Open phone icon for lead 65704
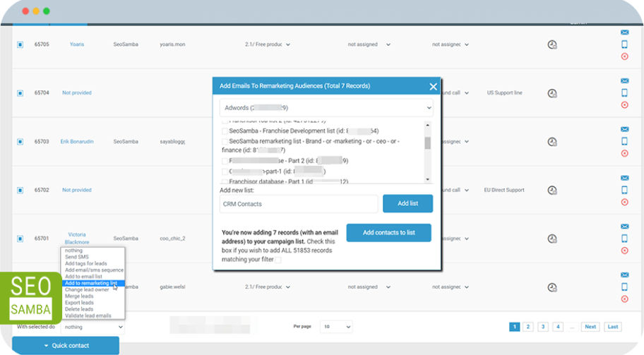Viewport: 644px width, 355px height. [x=624, y=92]
